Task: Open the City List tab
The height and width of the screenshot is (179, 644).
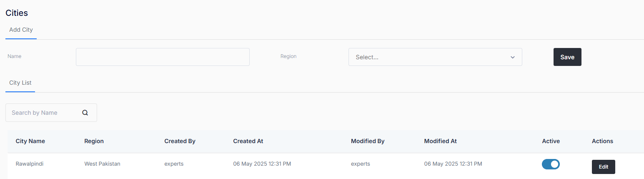Action: coord(20,83)
